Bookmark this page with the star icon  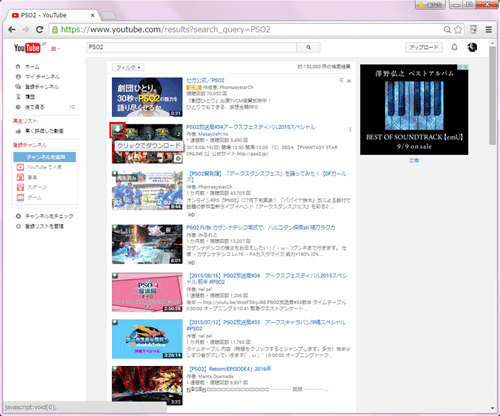(x=458, y=30)
